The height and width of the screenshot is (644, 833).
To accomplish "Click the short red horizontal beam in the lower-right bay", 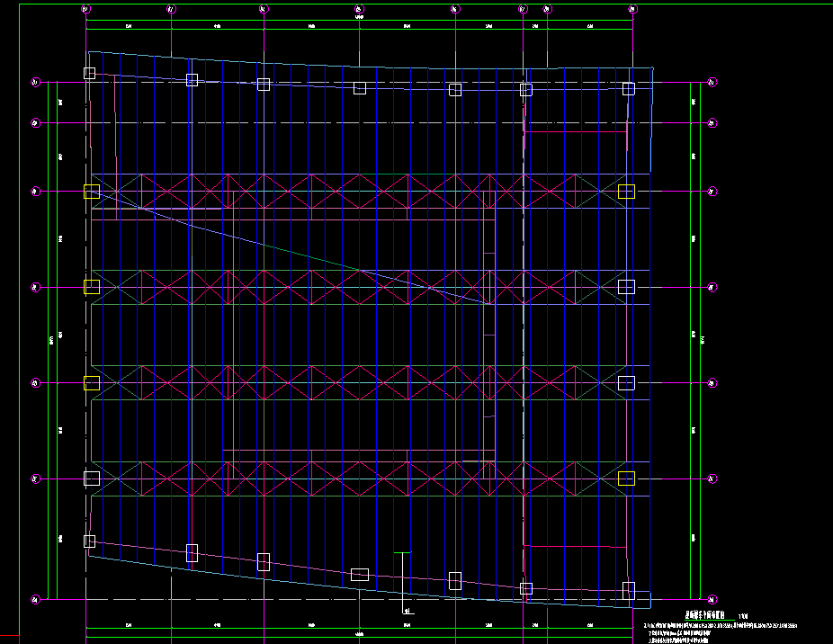I will pos(576,546).
